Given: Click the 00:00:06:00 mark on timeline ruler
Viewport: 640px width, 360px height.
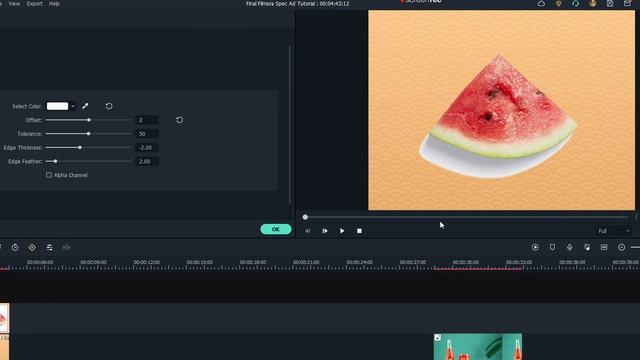Looking at the screenshot, I should (40, 262).
